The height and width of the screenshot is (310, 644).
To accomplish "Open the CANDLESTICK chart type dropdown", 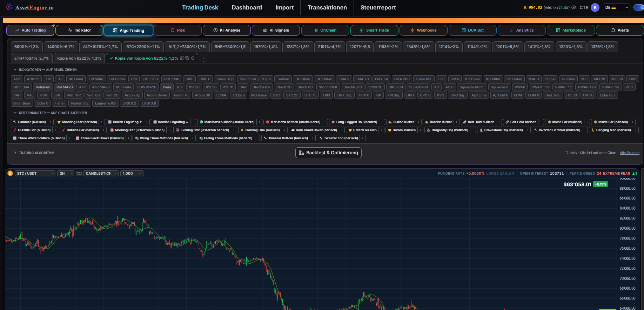I will click(101, 173).
